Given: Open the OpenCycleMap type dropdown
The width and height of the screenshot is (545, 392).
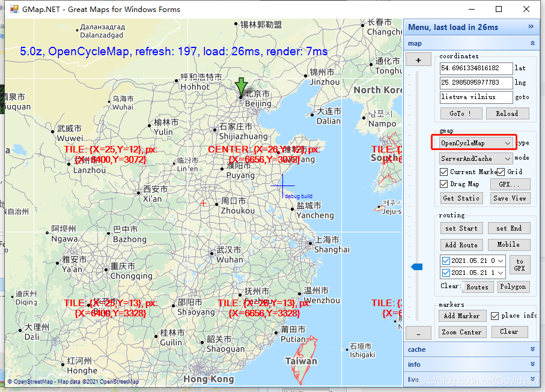Looking at the screenshot, I should 508,143.
